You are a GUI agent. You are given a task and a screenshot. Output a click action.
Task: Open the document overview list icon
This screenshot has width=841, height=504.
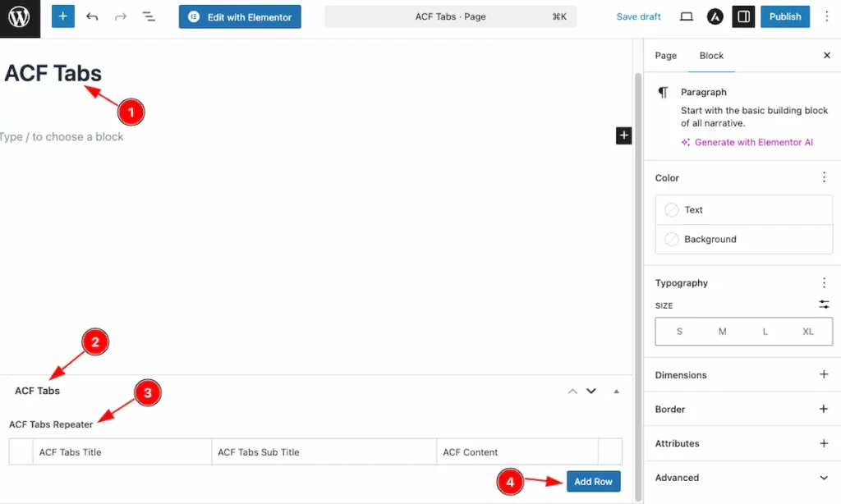click(149, 16)
